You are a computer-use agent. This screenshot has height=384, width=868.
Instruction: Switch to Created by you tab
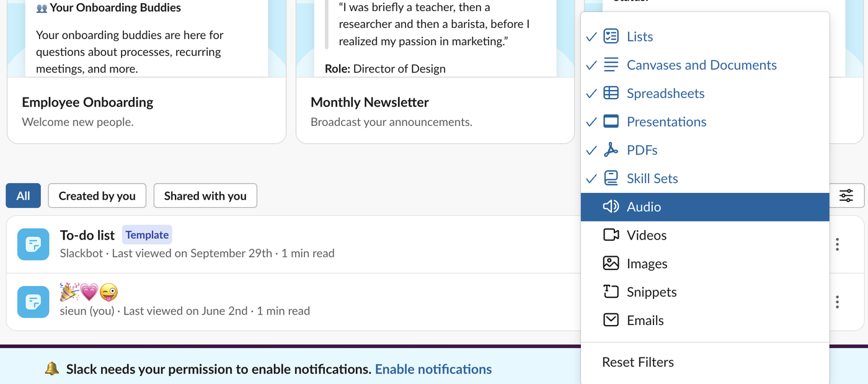97,196
